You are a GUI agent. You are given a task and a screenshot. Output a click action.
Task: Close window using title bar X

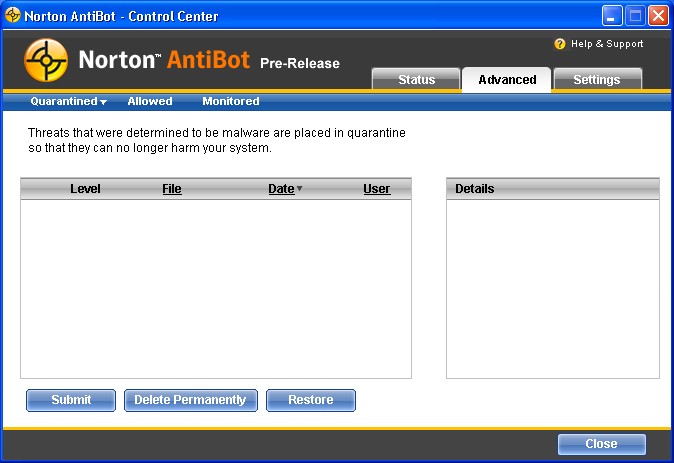click(x=658, y=16)
